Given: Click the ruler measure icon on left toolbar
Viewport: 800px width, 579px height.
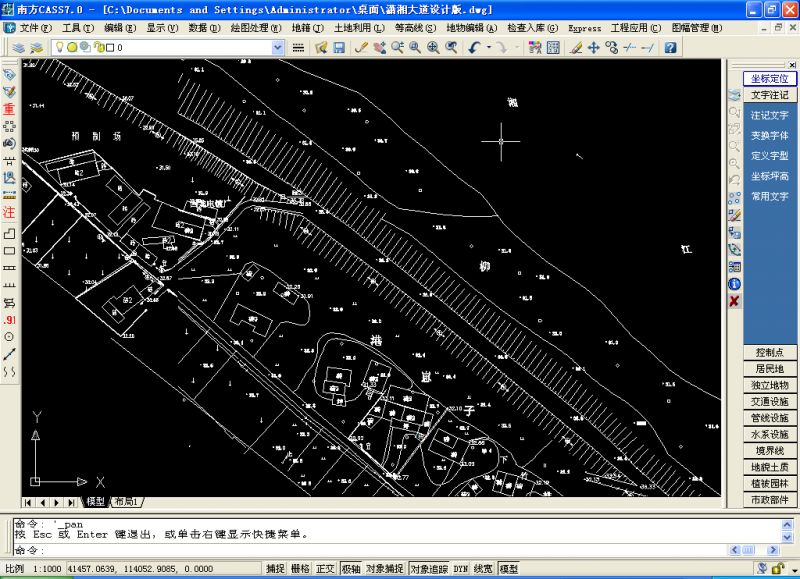Looking at the screenshot, I should [x=9, y=195].
